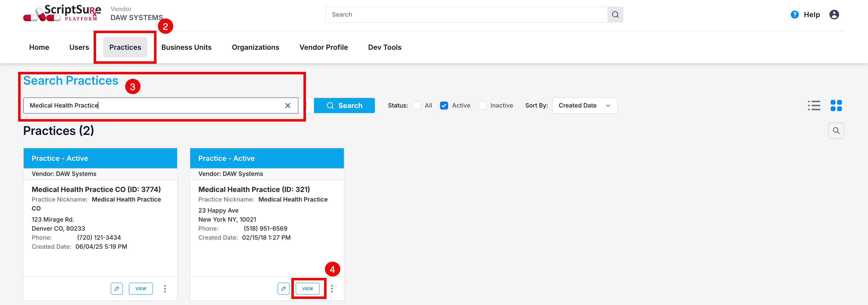Check the All status checkbox
The width and height of the screenshot is (868, 305).
[x=416, y=105]
